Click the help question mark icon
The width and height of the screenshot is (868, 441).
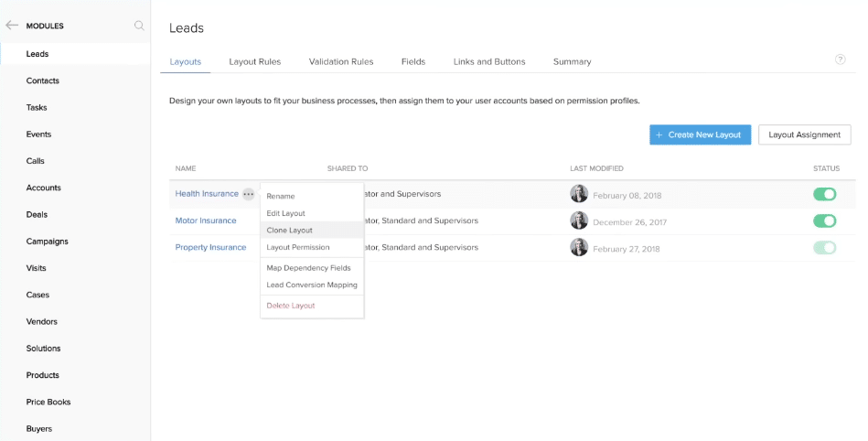point(840,59)
